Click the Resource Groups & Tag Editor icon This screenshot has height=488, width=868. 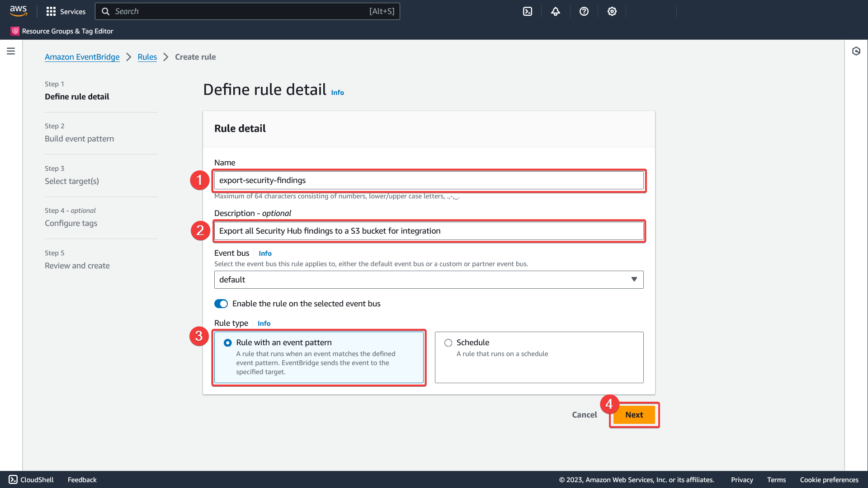pos(15,31)
